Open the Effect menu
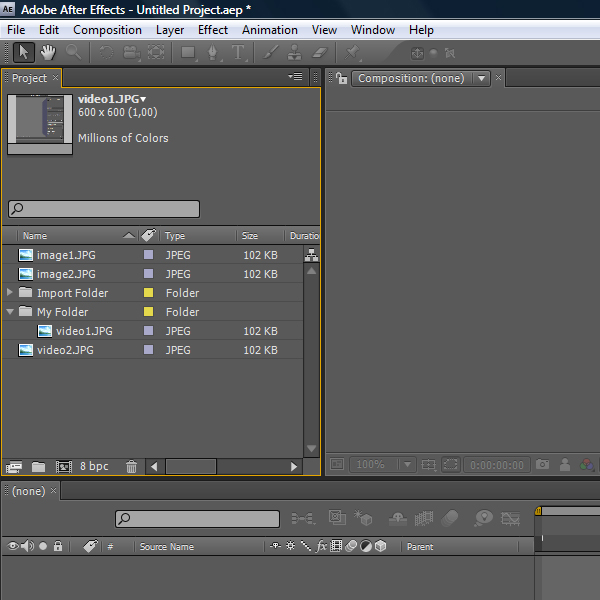The image size is (600, 600). point(213,30)
